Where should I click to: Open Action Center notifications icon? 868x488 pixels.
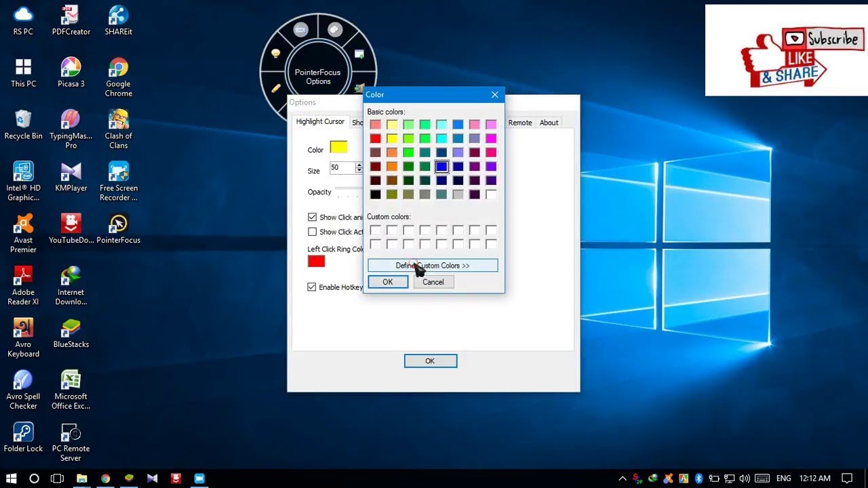click(x=847, y=479)
